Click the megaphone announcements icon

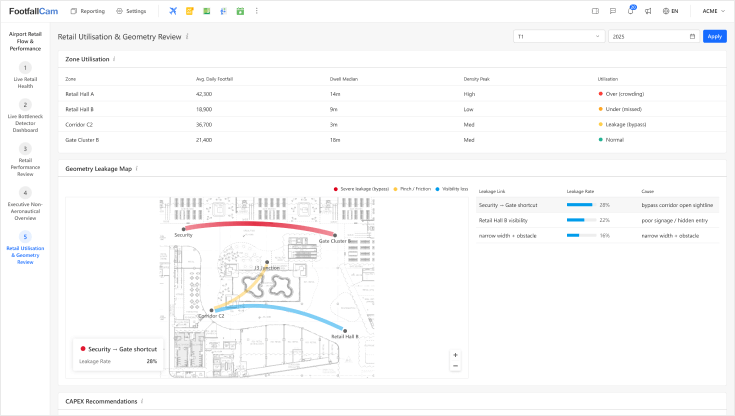pyautogui.click(x=649, y=11)
